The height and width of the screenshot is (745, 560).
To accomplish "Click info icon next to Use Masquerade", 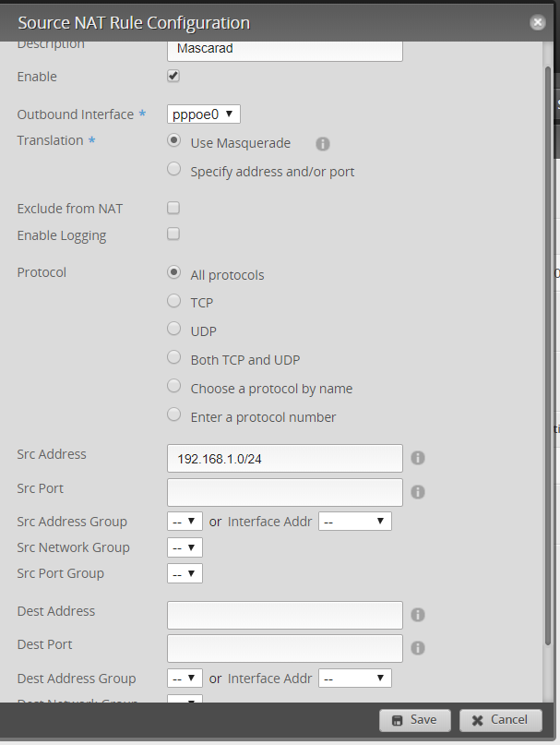I will [323, 143].
